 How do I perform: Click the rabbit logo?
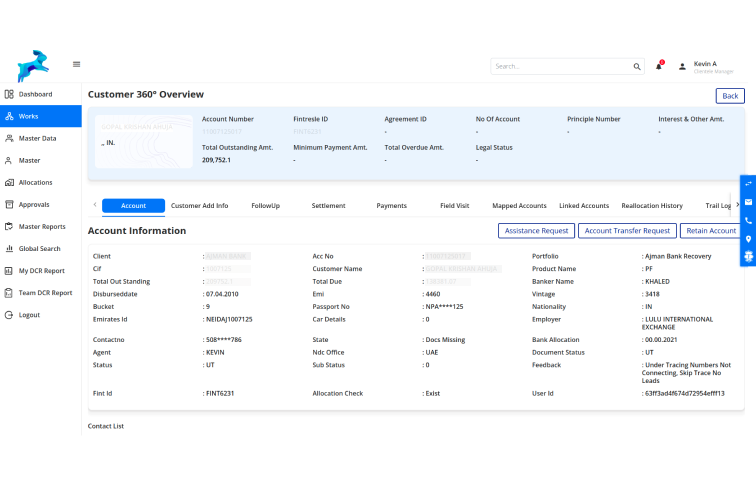[32, 65]
